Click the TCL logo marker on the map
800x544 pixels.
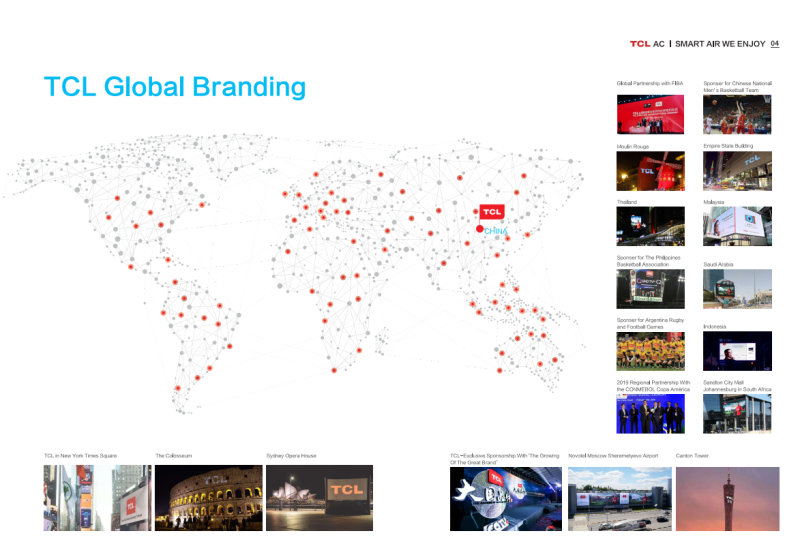click(491, 212)
